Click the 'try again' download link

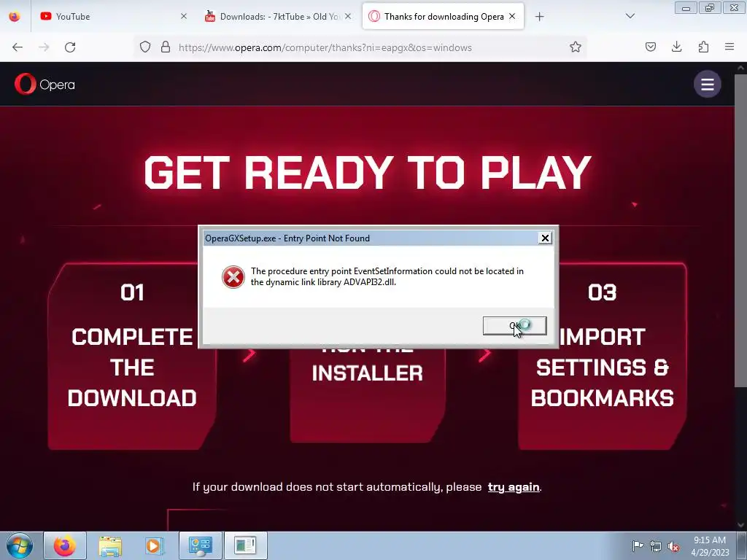click(x=514, y=487)
